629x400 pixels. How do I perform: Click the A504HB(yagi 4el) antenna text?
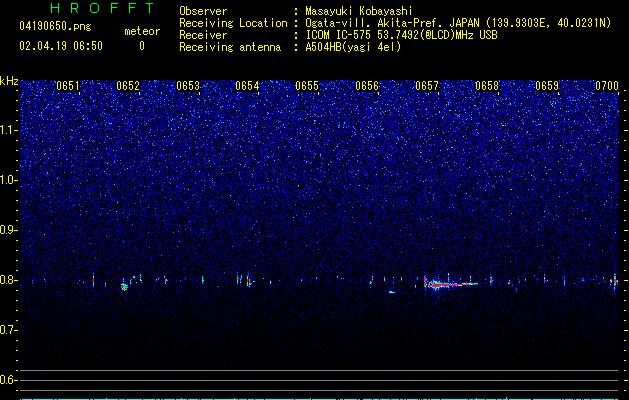(353, 47)
